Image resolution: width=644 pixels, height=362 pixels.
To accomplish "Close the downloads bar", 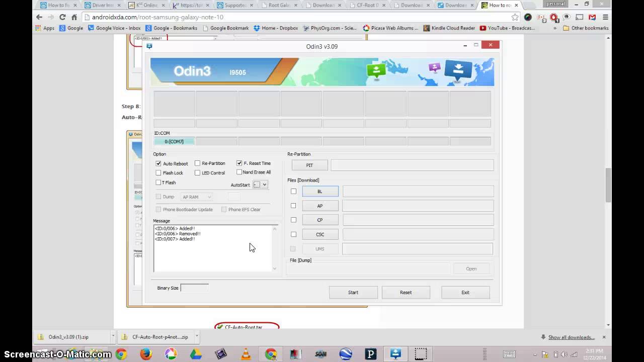I will 604,337.
